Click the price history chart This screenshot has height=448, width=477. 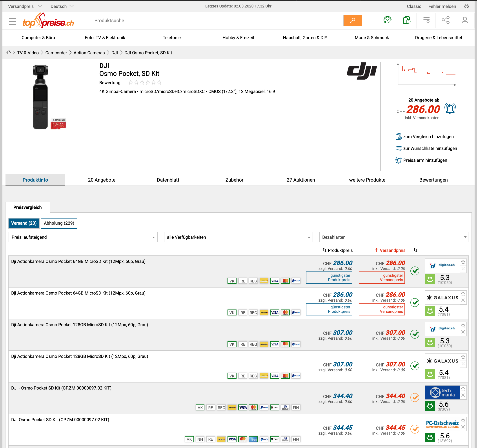[x=426, y=74]
